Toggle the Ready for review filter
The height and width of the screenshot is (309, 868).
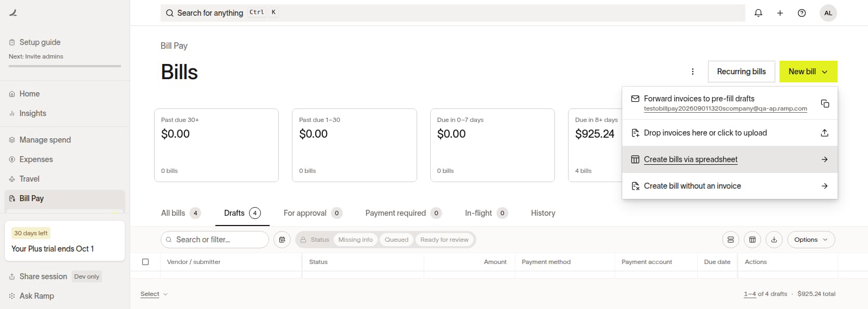[444, 240]
